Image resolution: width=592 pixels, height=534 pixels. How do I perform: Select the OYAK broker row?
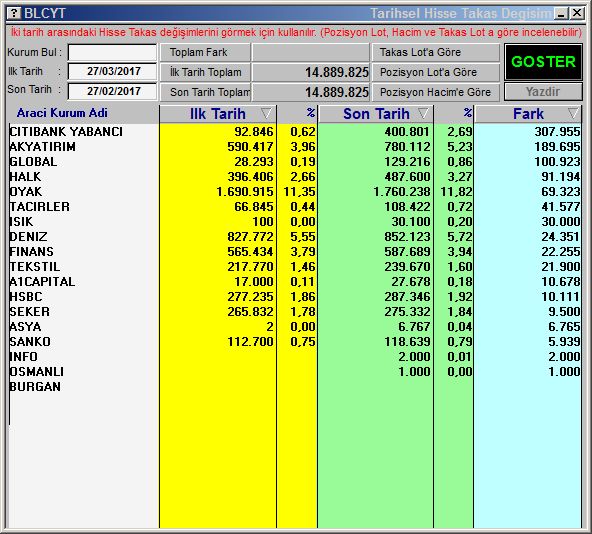coord(294,191)
